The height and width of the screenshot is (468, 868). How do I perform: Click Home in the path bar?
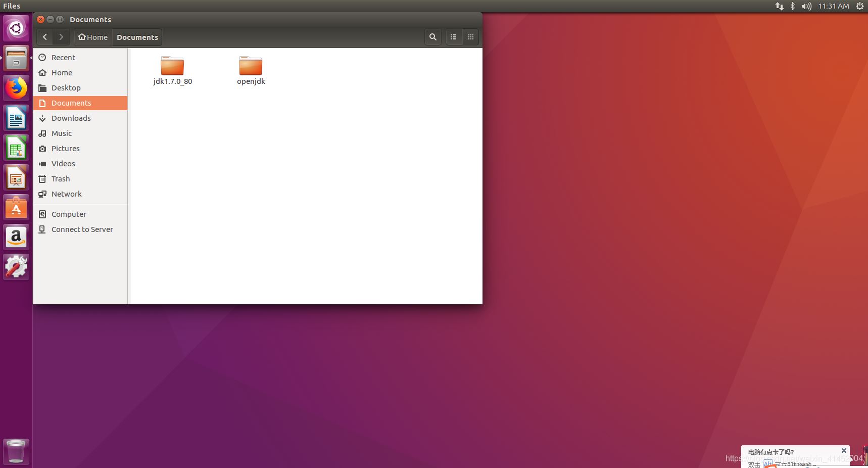pos(93,37)
